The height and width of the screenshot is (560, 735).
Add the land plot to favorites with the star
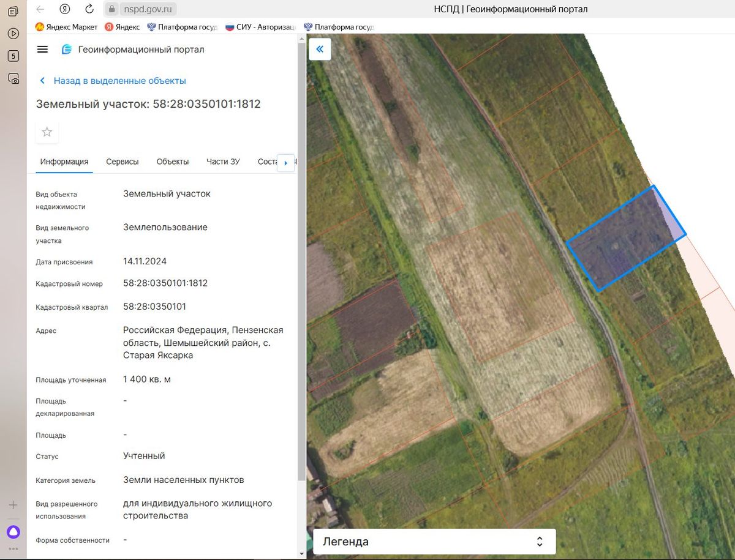click(x=47, y=132)
